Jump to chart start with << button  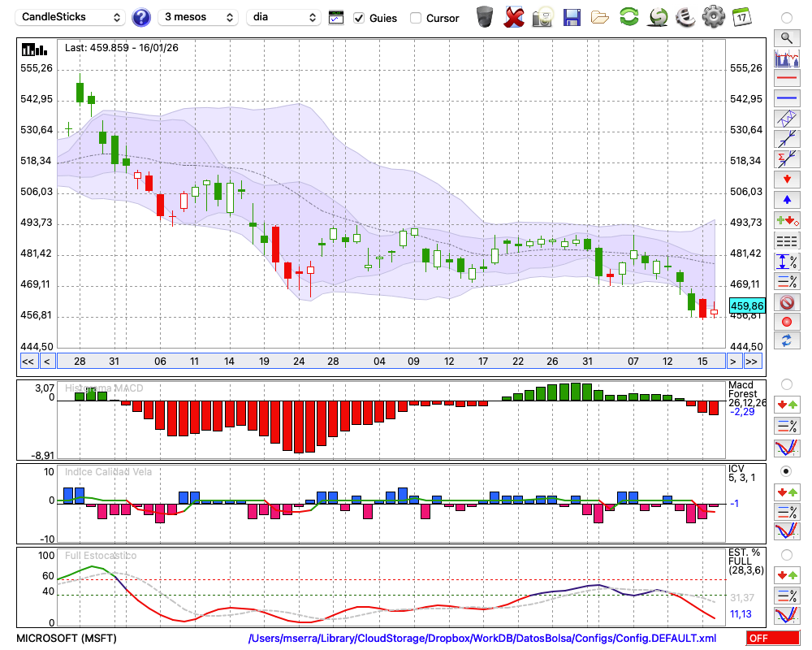tap(28, 362)
